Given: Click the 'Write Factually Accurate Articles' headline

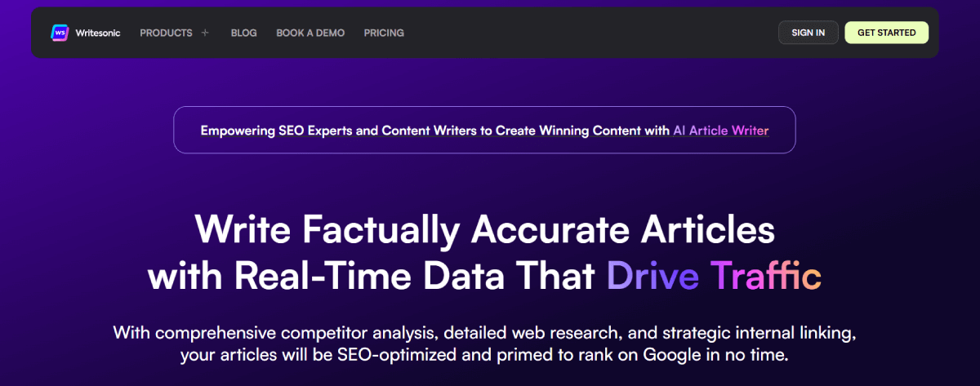Looking at the screenshot, I should point(484,230).
